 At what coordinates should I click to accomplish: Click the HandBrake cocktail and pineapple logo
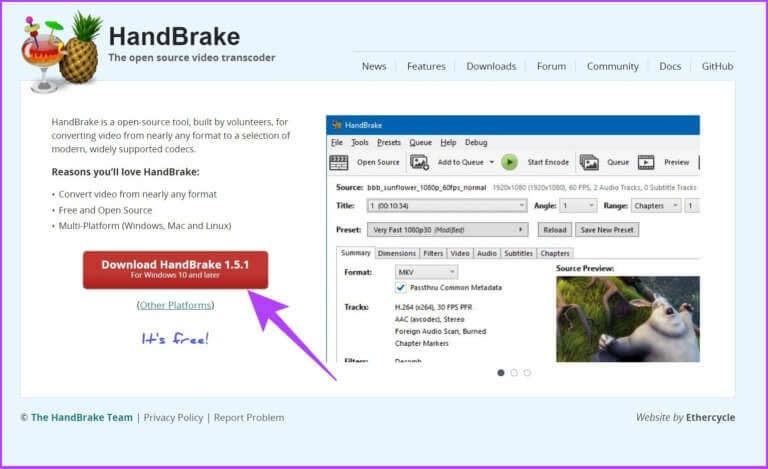61,52
